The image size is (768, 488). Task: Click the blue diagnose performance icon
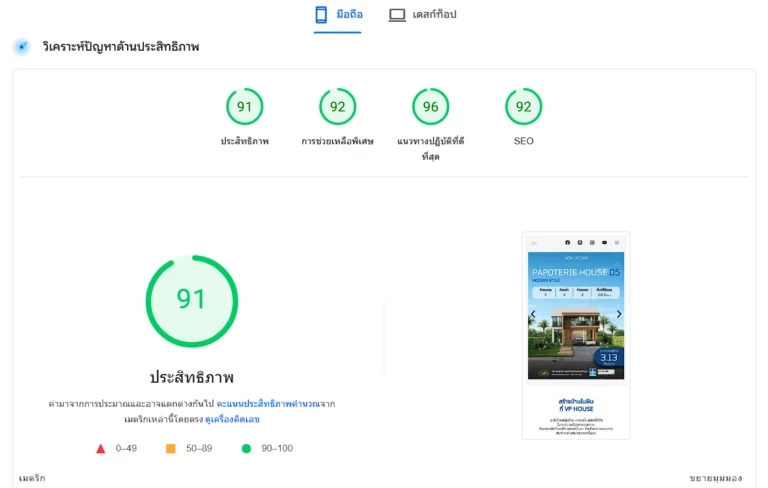[x=22, y=47]
